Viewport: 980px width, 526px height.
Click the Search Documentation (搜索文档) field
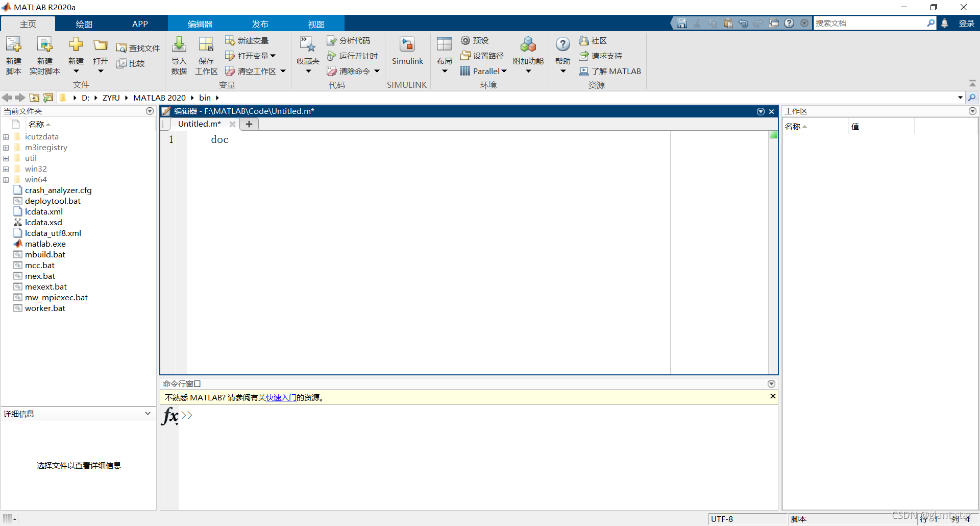[870, 23]
